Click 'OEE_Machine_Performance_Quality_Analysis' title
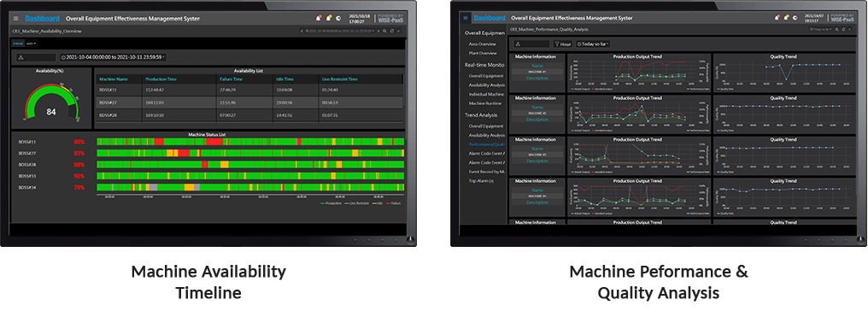This screenshot has height=317, width=868. coord(549,29)
